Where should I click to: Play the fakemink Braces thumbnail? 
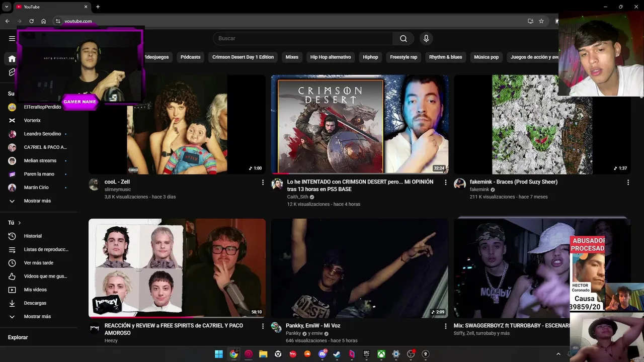pyautogui.click(x=542, y=125)
